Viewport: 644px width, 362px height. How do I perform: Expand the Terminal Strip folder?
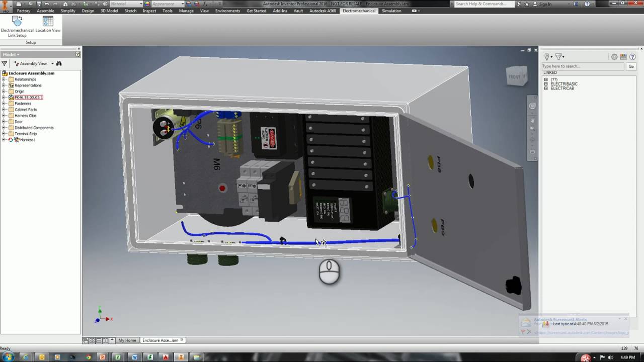point(4,134)
